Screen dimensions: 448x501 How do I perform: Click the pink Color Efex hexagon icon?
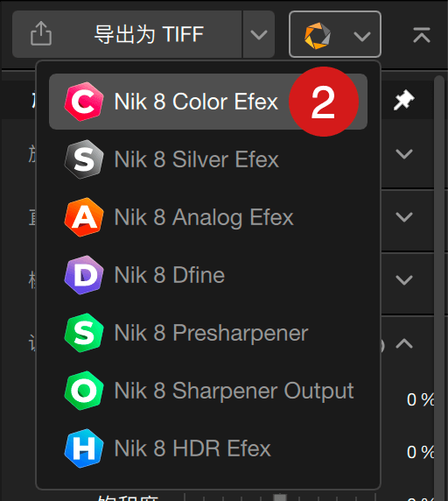84,102
